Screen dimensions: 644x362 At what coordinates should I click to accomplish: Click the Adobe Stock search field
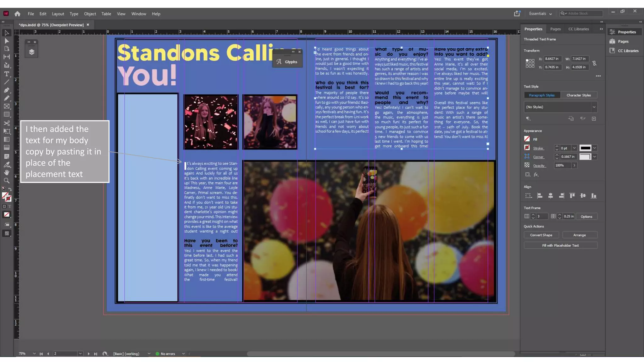[583, 14]
